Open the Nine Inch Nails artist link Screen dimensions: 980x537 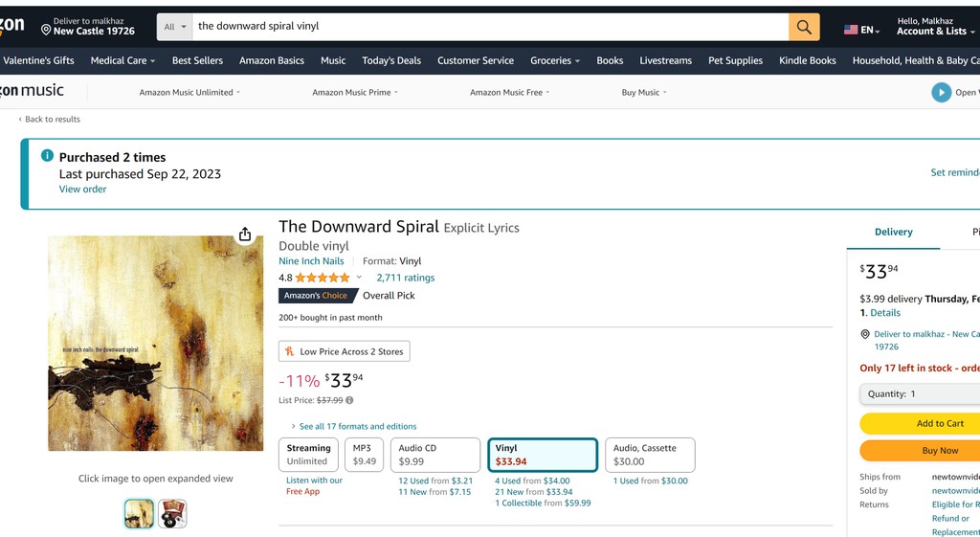[311, 260]
